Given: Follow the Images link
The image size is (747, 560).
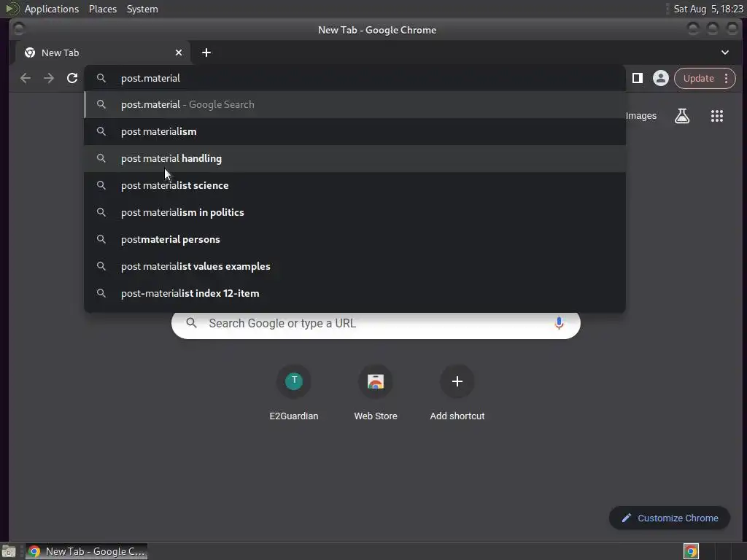Looking at the screenshot, I should point(640,116).
